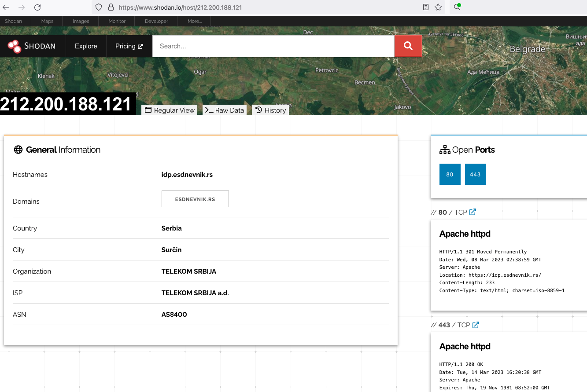Open external link icon next to 443 / TCP
Screen dimensions: 587x392
click(476, 325)
